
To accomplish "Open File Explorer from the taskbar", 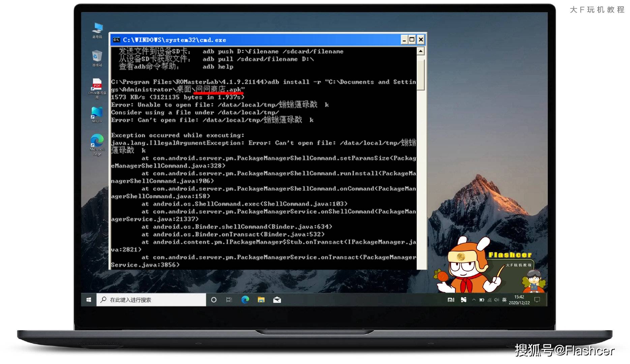I will [261, 300].
